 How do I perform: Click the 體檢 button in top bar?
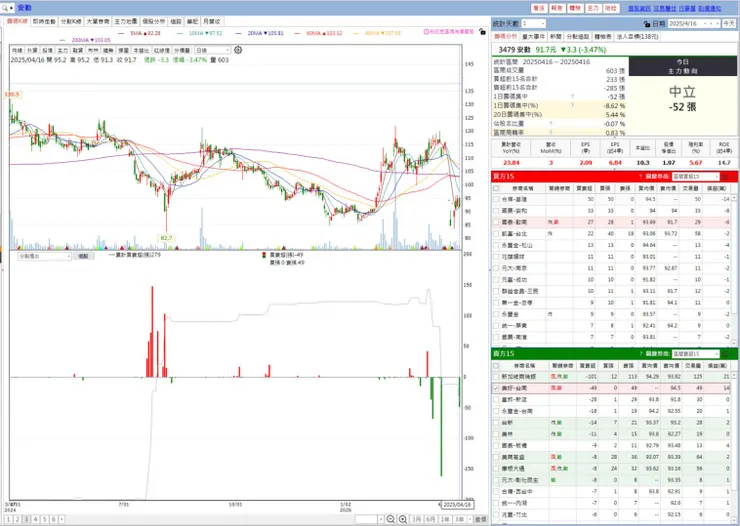(x=575, y=8)
